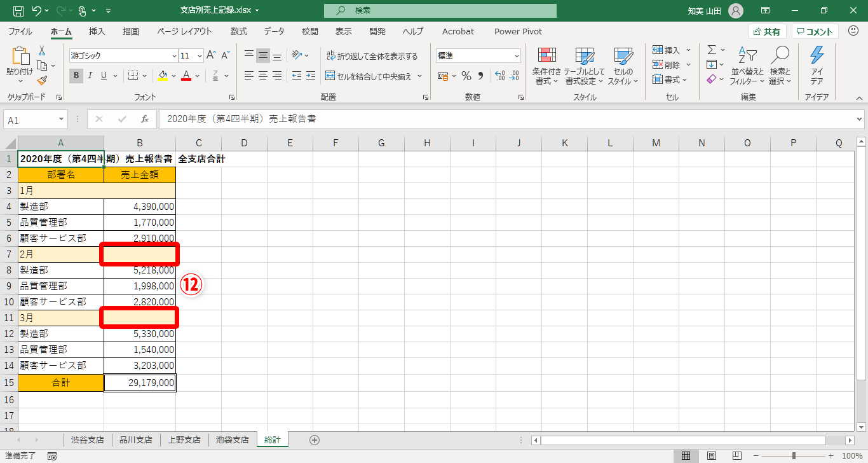The height and width of the screenshot is (463, 868).
Task: Decrease font size with the small A icon
Action: coord(226,55)
